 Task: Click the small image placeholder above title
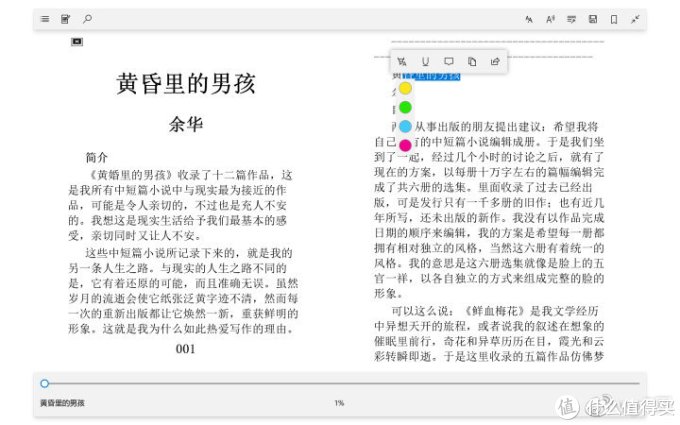pyautogui.click(x=77, y=42)
